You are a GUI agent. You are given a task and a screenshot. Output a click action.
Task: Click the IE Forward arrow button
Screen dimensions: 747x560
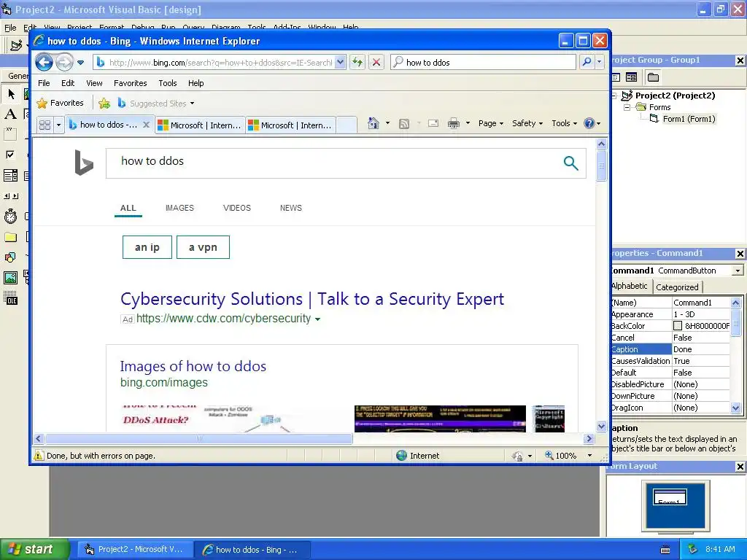click(64, 62)
